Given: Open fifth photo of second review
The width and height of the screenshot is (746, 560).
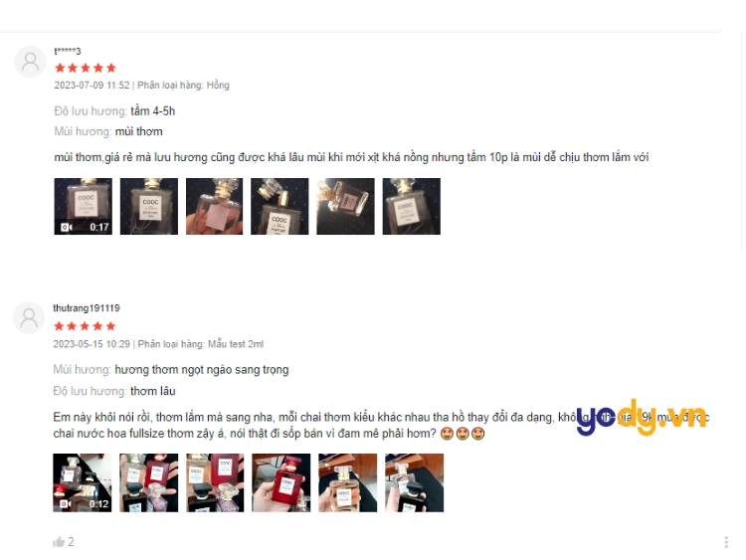Looking at the screenshot, I should pos(348,483).
